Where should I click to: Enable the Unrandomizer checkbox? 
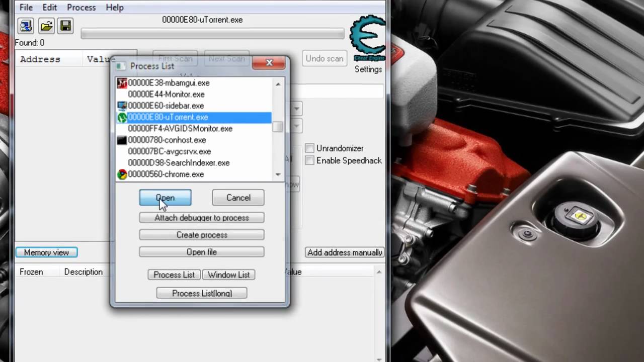point(309,148)
